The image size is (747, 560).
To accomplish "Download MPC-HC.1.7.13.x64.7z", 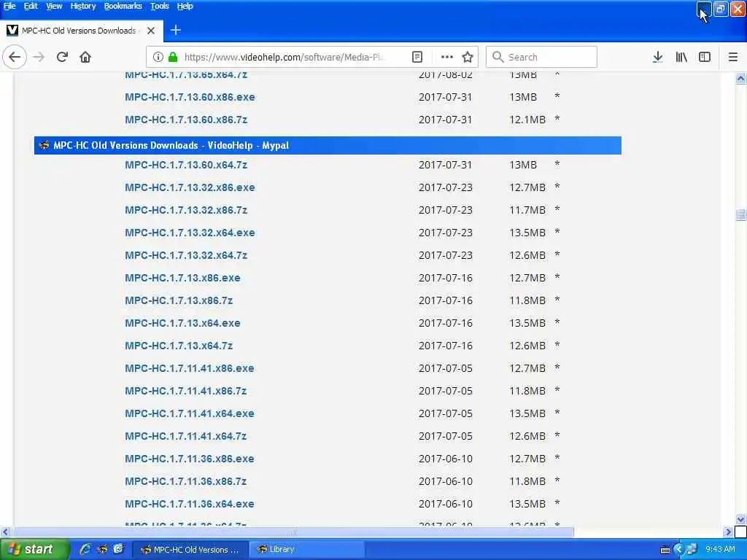I will 179,346.
